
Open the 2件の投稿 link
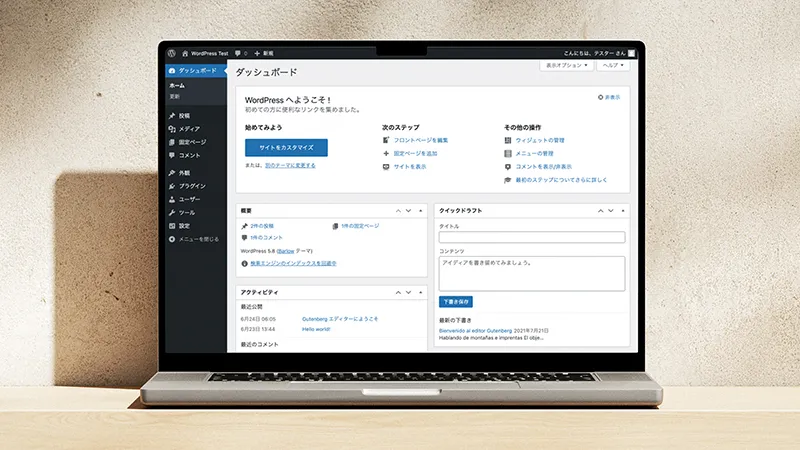[x=262, y=226]
